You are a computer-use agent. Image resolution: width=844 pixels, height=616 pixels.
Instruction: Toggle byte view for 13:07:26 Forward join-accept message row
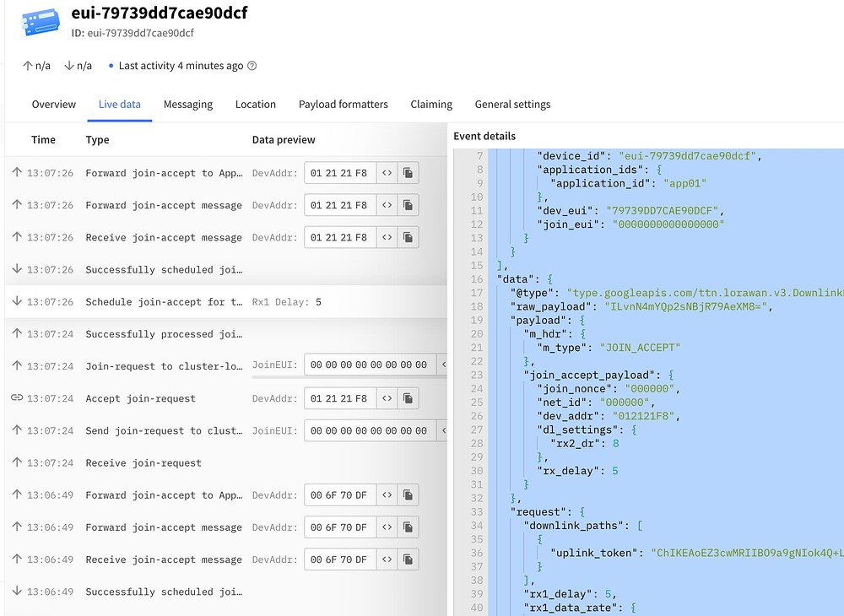tap(387, 206)
